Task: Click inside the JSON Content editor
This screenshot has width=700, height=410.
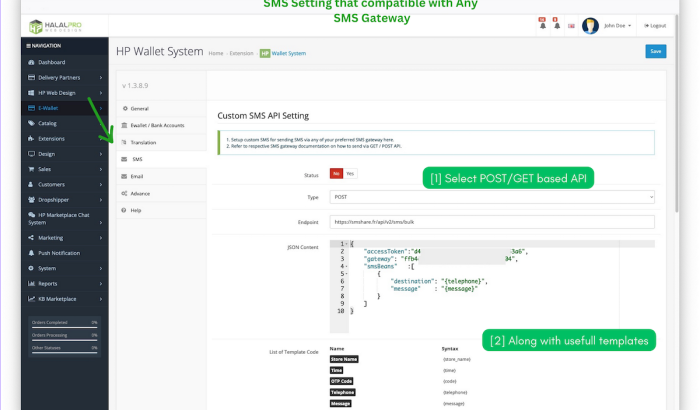Action: coord(492,287)
